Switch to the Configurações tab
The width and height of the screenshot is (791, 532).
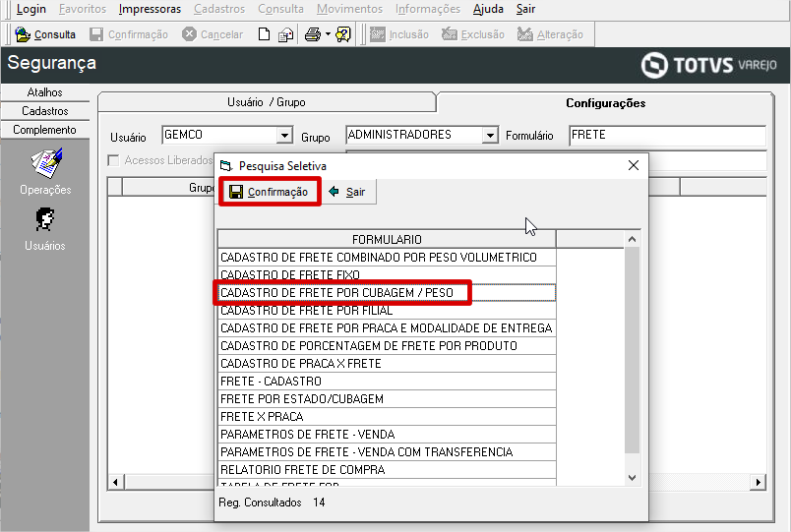[x=605, y=103]
